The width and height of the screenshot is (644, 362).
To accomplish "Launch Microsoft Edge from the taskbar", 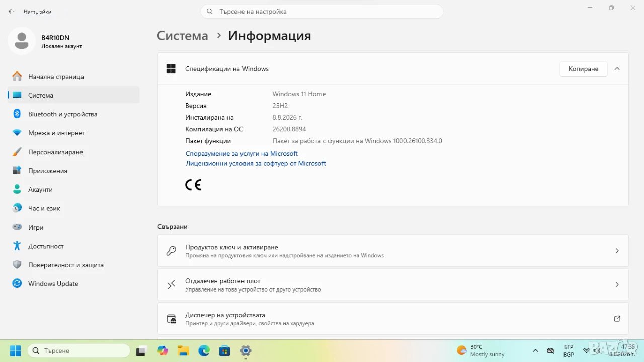I will (x=204, y=351).
